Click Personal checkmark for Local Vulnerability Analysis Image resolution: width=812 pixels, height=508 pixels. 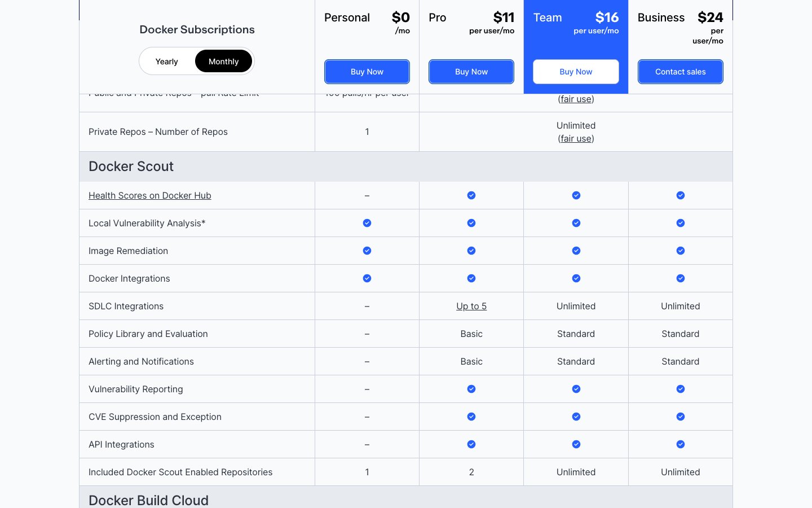[x=367, y=223]
